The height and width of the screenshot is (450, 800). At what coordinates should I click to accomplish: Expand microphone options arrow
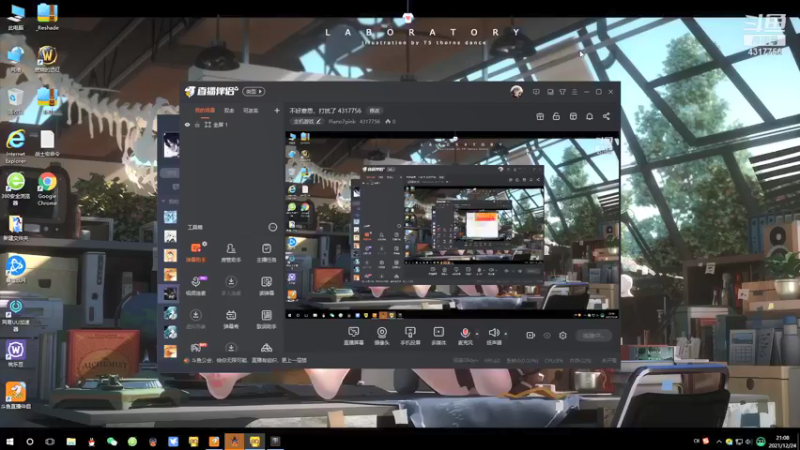click(x=477, y=334)
